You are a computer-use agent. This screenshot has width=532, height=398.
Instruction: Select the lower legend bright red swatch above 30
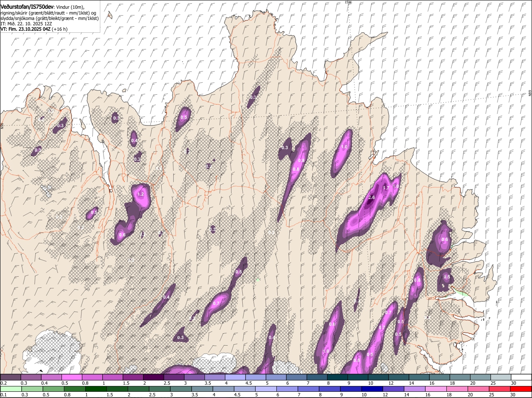point(521,389)
